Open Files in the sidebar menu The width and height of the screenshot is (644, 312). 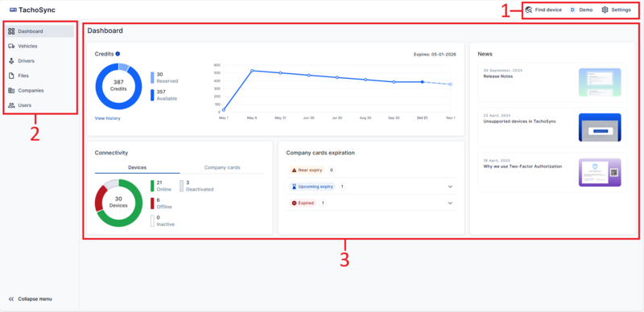coord(39,76)
